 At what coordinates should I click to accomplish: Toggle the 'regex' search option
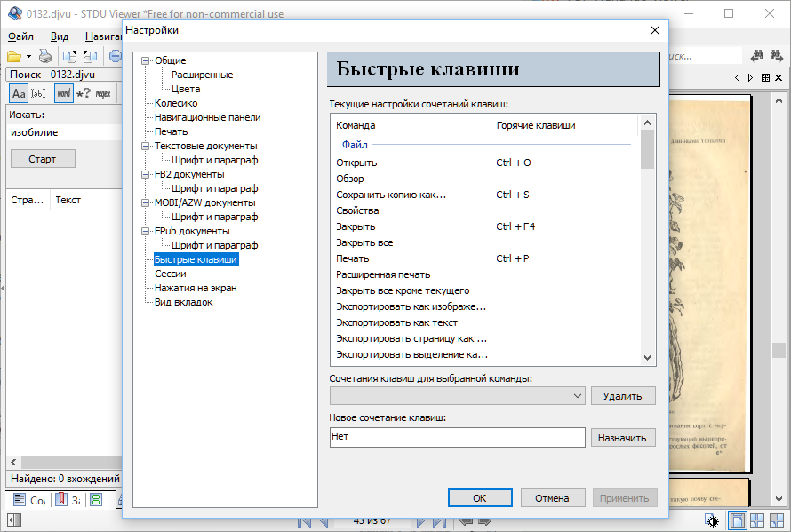click(103, 93)
